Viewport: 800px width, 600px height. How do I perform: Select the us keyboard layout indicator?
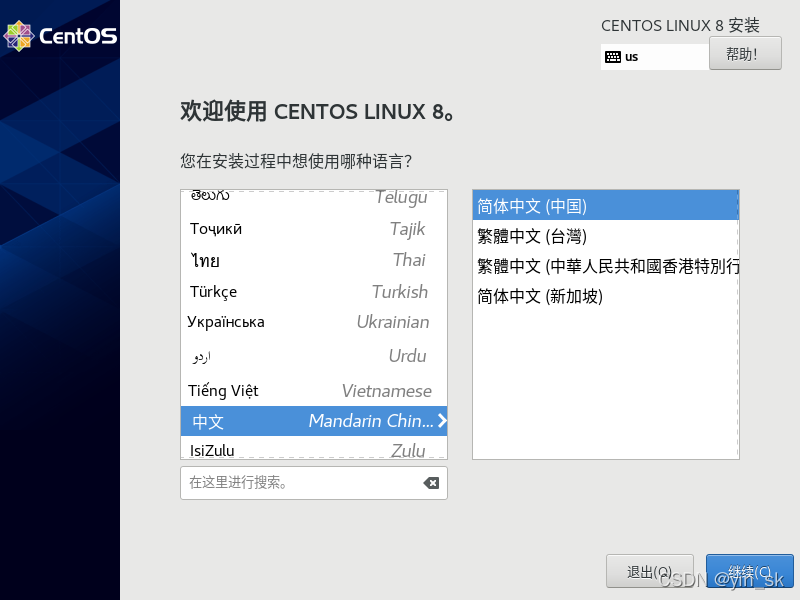point(655,57)
